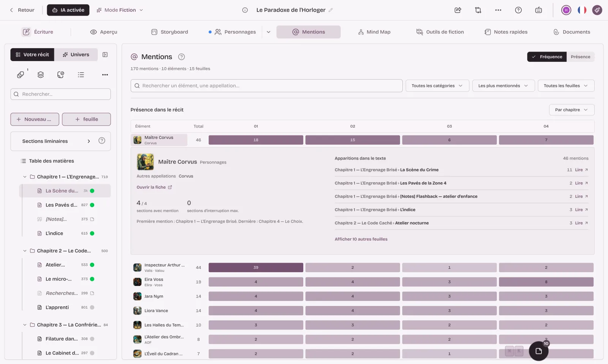Click the mentions search field
The image size is (608, 364).
pyautogui.click(x=266, y=86)
